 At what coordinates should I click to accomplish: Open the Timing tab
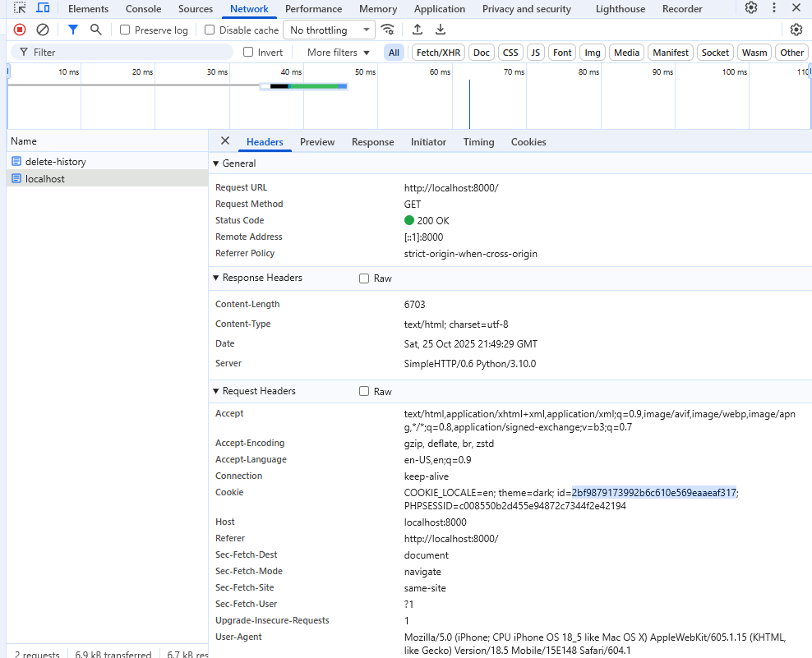point(478,142)
